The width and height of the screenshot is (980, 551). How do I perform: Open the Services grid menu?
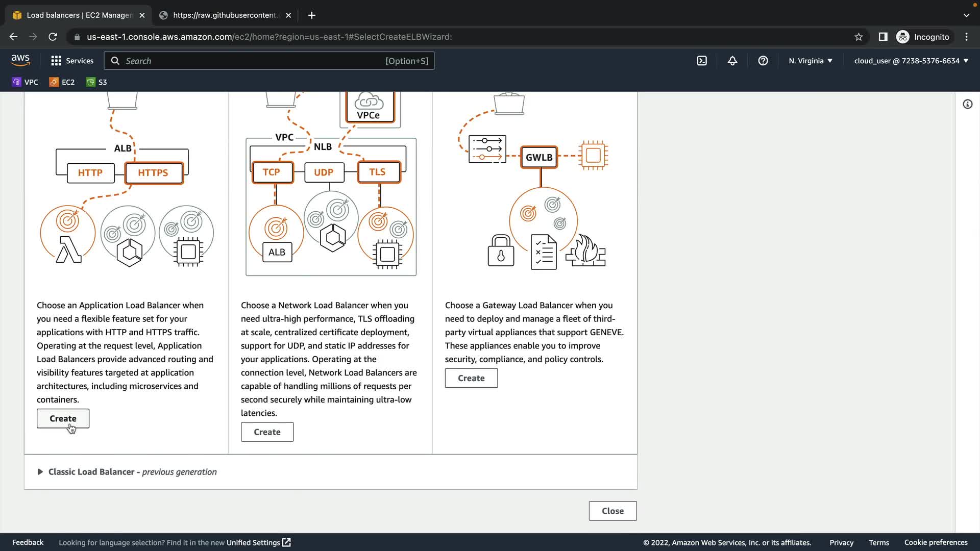[x=72, y=61]
